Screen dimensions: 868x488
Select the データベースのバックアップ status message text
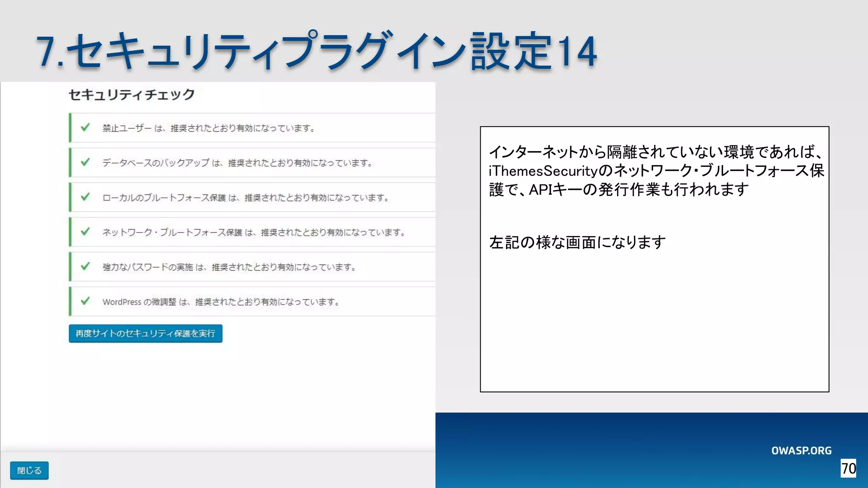237,163
